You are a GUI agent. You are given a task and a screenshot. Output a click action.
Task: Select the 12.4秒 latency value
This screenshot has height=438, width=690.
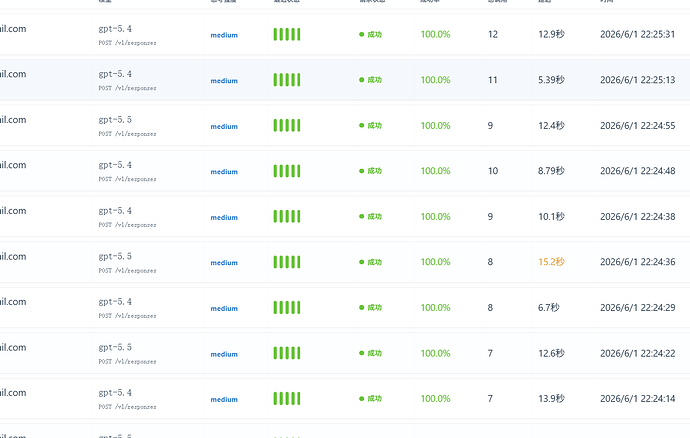[x=551, y=126]
